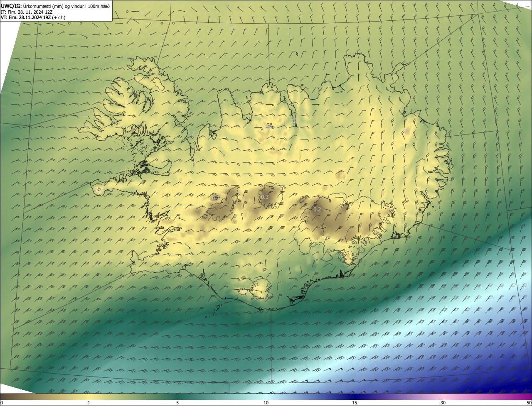The image size is (532, 406).
Task: Click the colorbar label 30
Action: (443, 403)
